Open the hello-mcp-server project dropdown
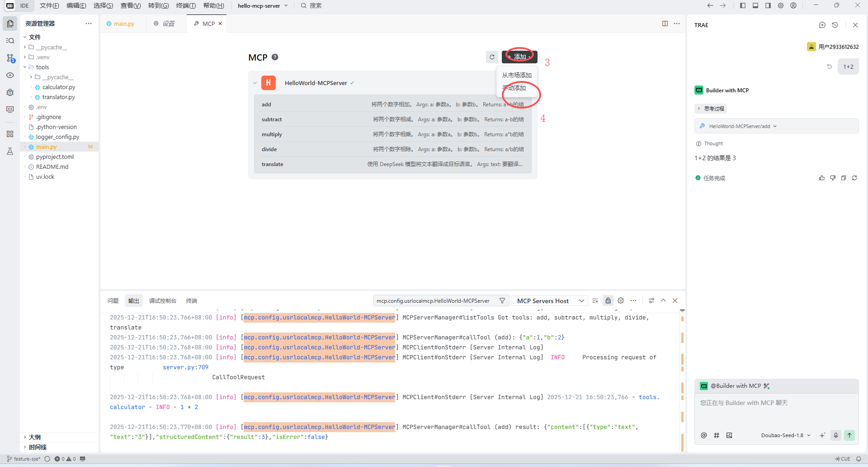Screen dimensions: 868x467 pos(263,5)
